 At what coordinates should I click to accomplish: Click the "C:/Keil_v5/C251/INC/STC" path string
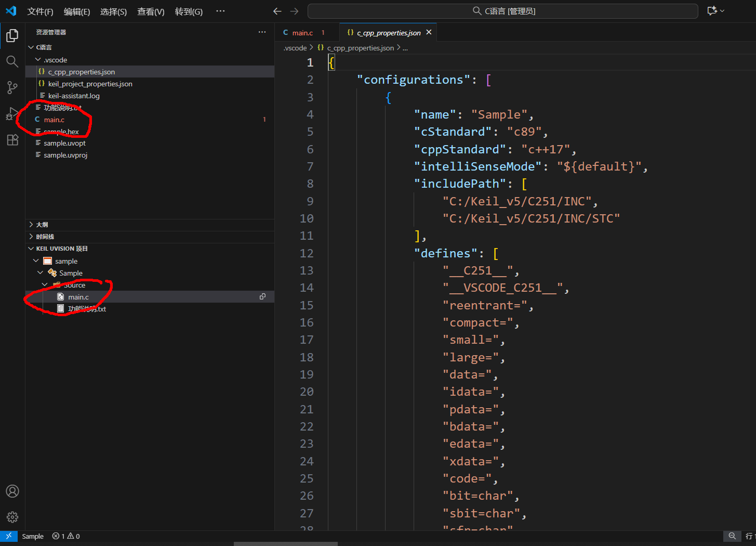point(532,218)
